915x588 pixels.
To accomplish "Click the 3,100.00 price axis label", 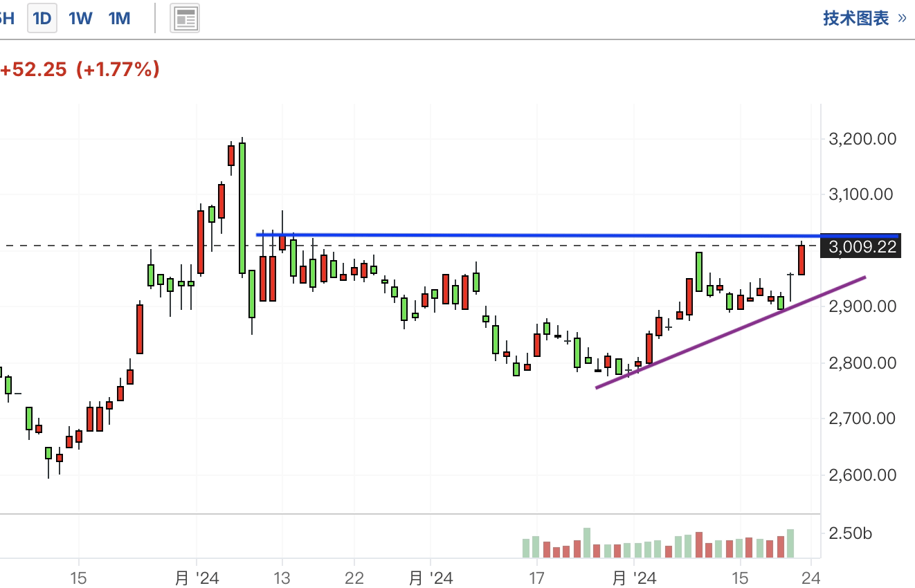I will coord(862,194).
